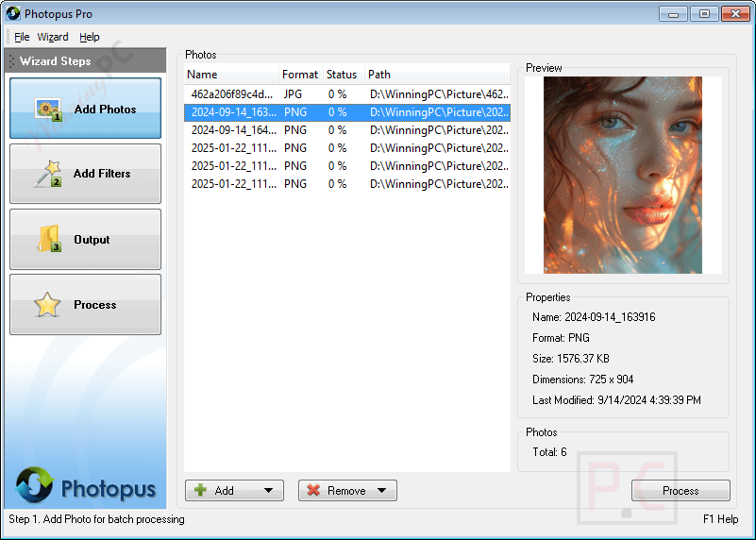Go to the Add Photos wizard step
This screenshot has width=756, height=540.
point(85,108)
